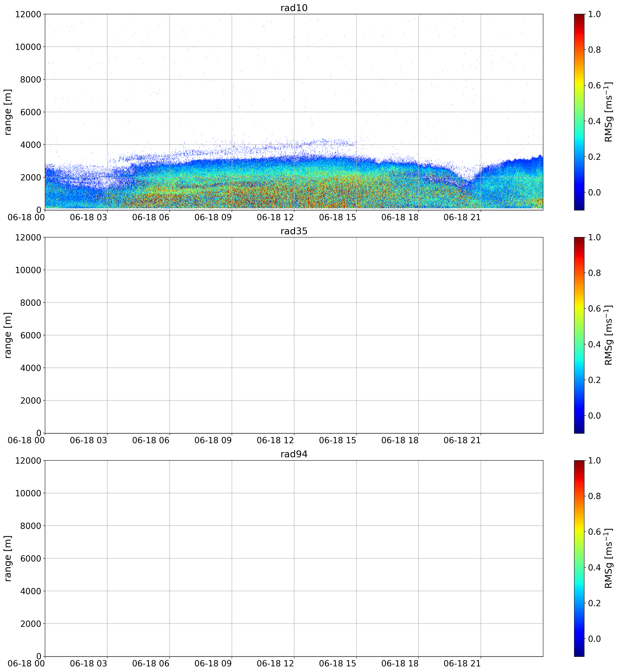This screenshot has width=618, height=672.
Task: Click the 0.6 tick on rad10 colorbar
Action: (594, 86)
